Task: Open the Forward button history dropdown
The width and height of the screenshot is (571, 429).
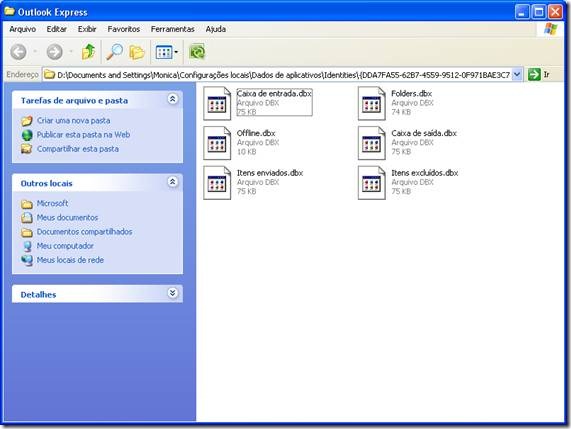Action: tap(71, 52)
